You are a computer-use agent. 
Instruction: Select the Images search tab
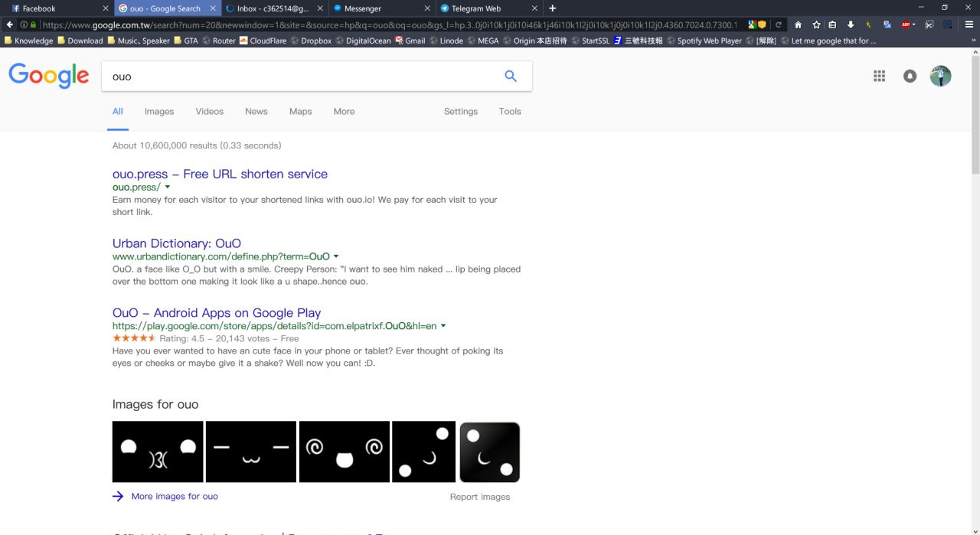click(159, 111)
